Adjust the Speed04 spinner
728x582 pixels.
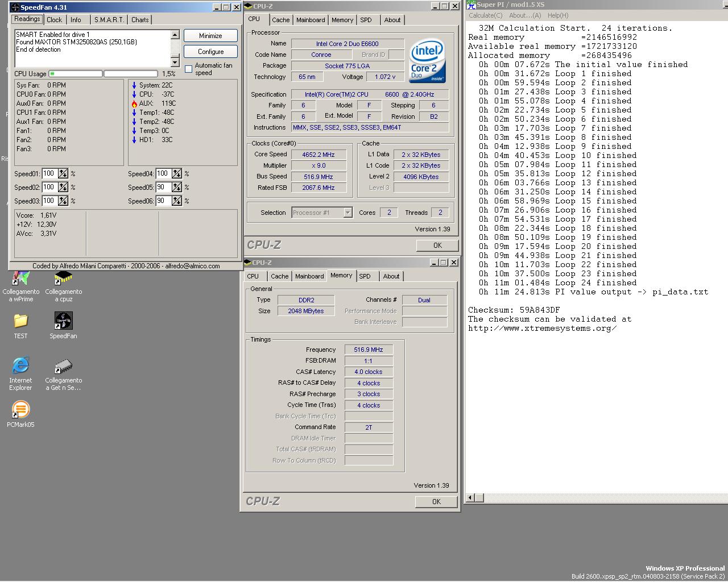tap(177, 173)
